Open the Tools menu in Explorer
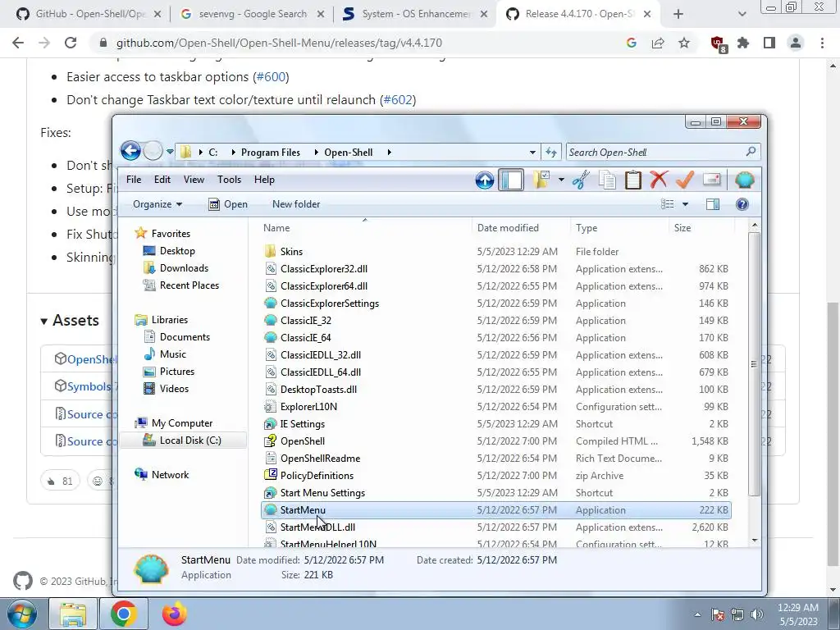Image resolution: width=840 pixels, height=630 pixels. (230, 180)
